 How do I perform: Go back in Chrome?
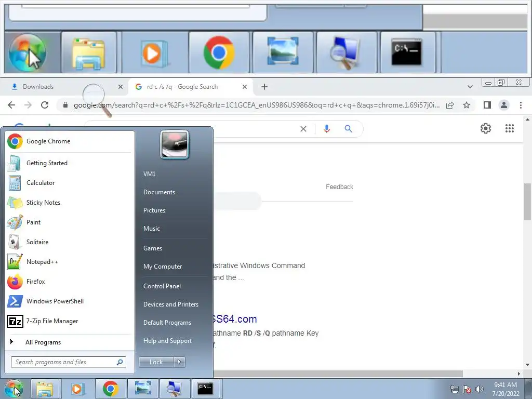click(x=11, y=105)
